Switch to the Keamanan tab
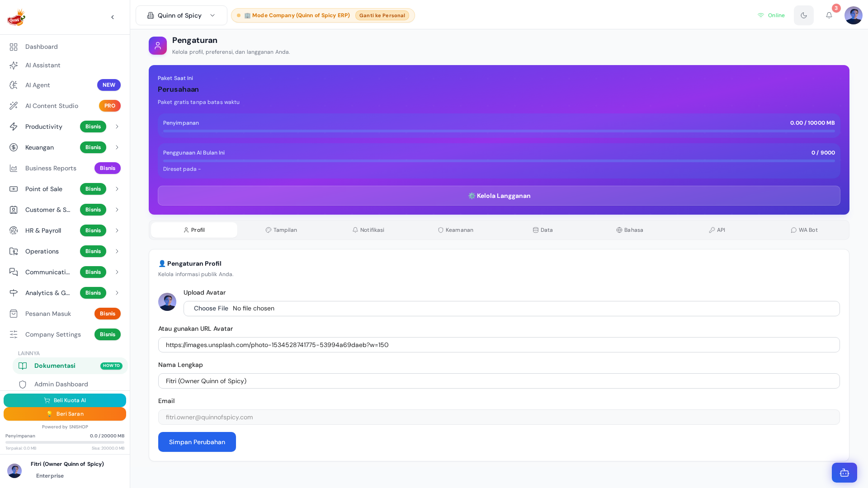The height and width of the screenshot is (488, 868). click(456, 230)
